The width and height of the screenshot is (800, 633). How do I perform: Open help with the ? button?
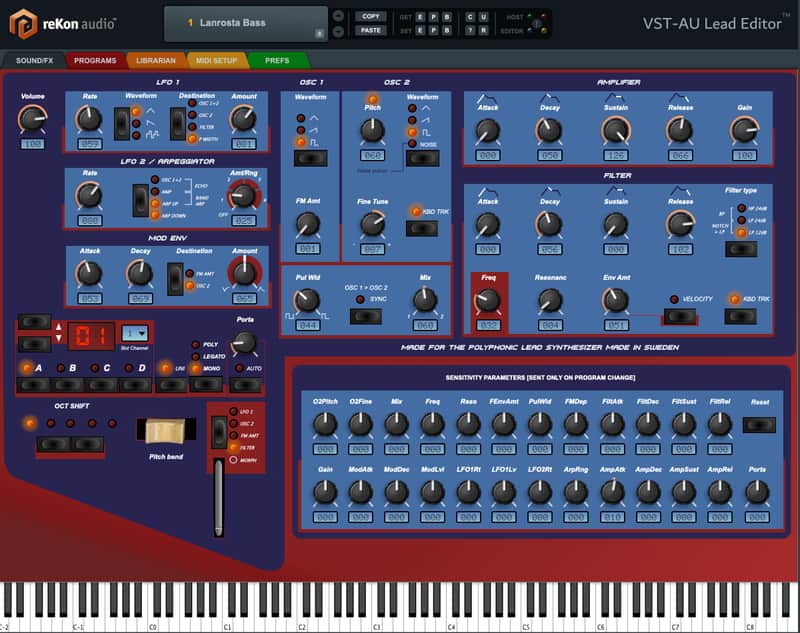pos(470,31)
